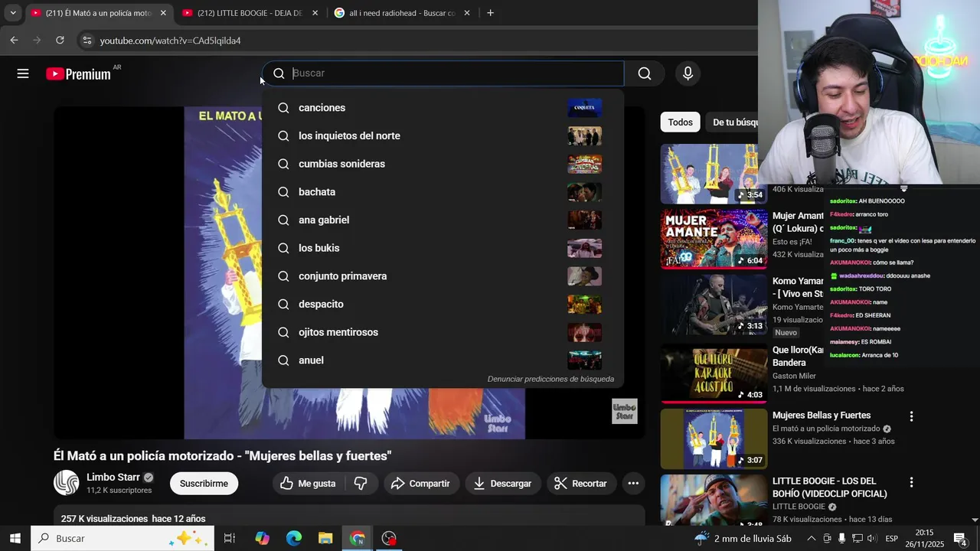
Task: Open Task View in the taskbar
Action: coord(229,539)
